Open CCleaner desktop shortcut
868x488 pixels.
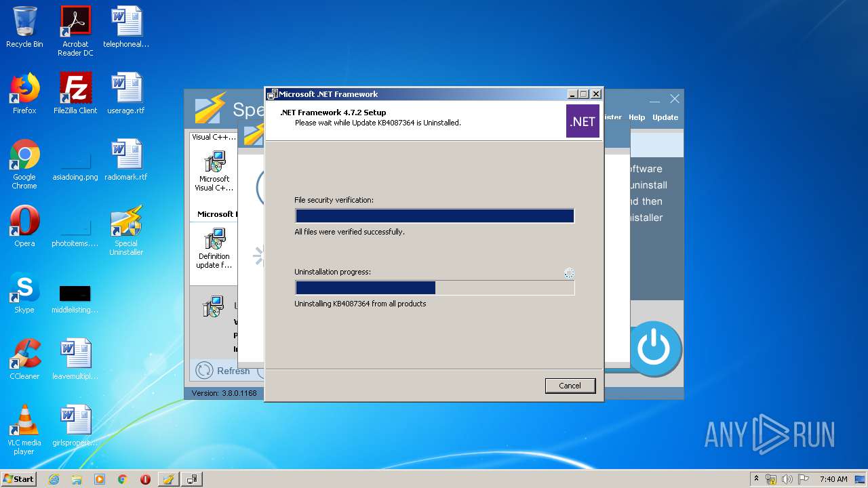point(24,359)
